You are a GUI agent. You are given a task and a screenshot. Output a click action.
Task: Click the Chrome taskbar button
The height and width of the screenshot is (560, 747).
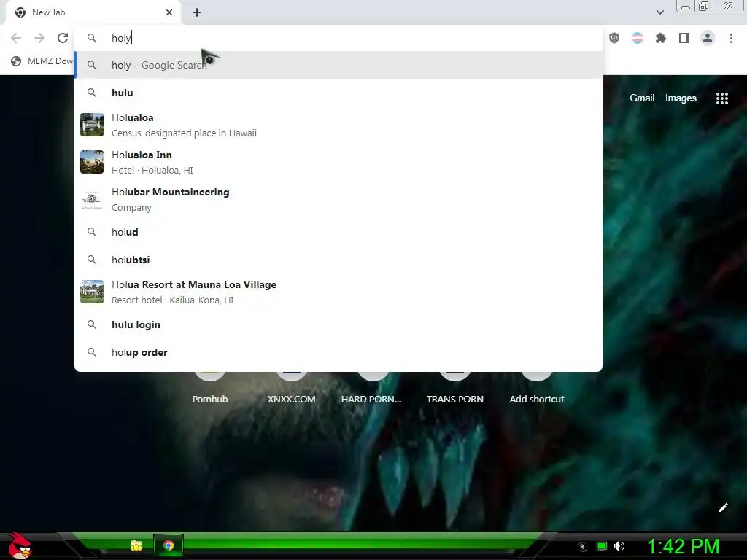pos(169,545)
